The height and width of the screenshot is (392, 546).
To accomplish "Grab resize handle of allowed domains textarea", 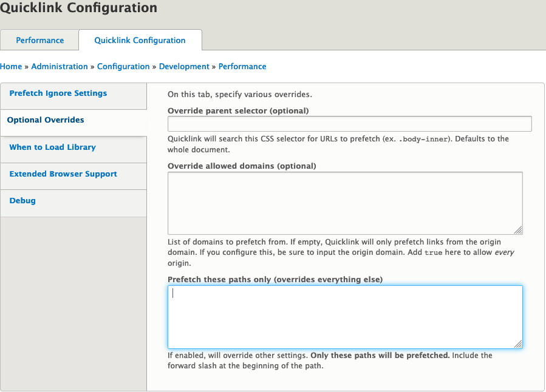I will pos(518,230).
